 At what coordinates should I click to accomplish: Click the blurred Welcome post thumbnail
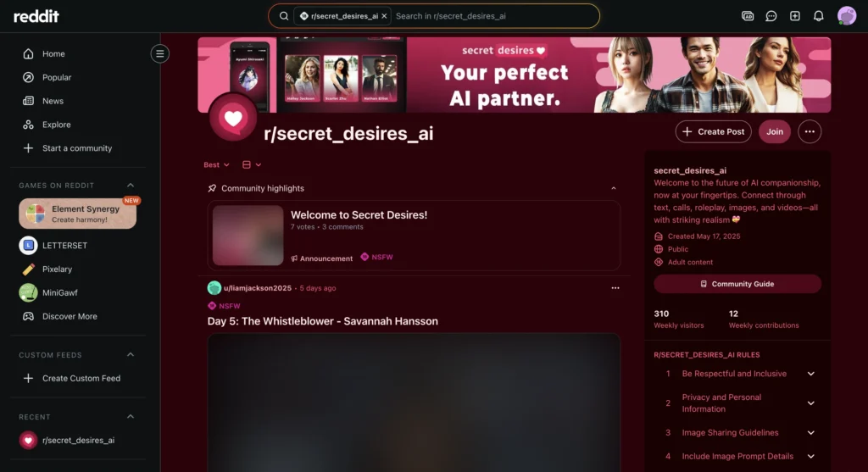(248, 236)
